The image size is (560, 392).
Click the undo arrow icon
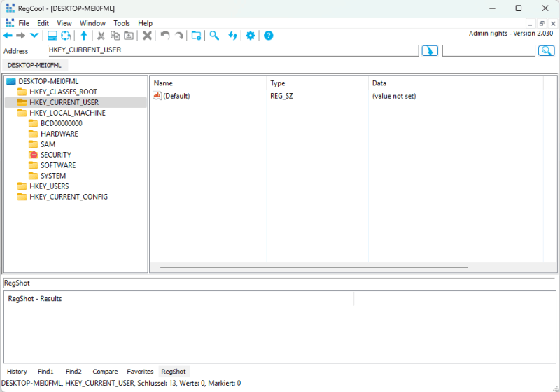click(165, 36)
